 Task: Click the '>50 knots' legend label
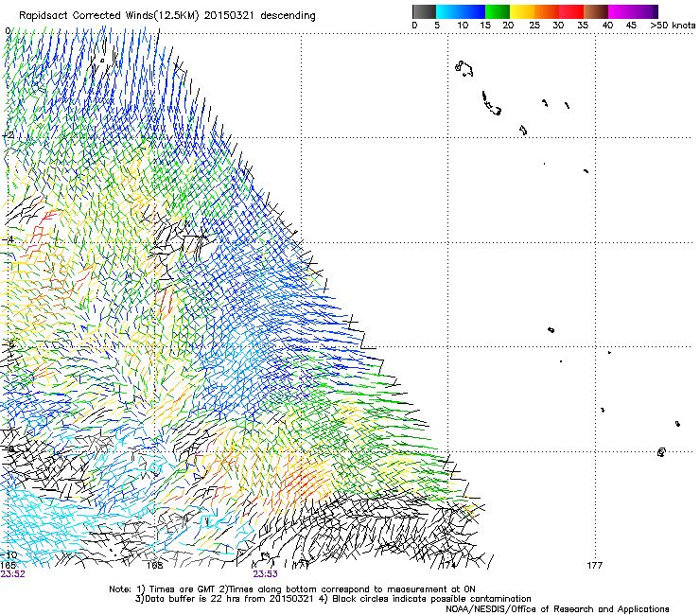673,26
